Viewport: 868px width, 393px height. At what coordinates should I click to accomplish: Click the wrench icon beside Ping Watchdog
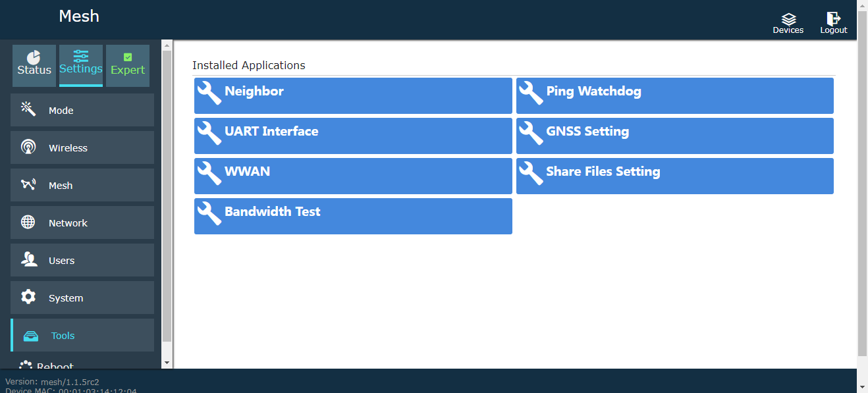point(531,93)
